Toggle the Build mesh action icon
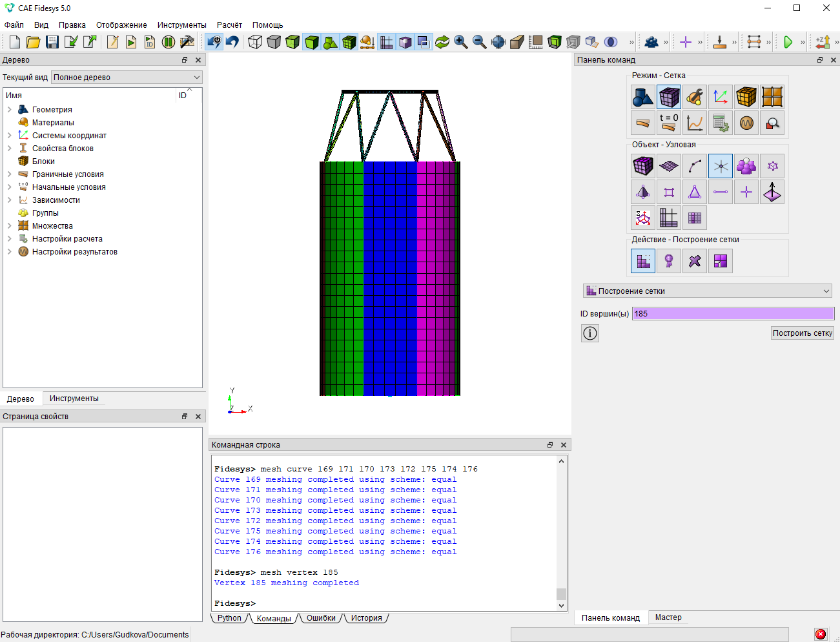This screenshot has width=840, height=642. 643,261
